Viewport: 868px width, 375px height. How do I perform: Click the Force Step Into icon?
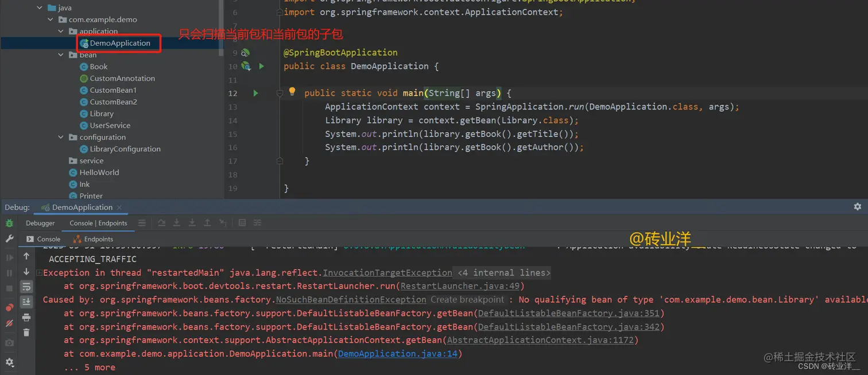192,223
